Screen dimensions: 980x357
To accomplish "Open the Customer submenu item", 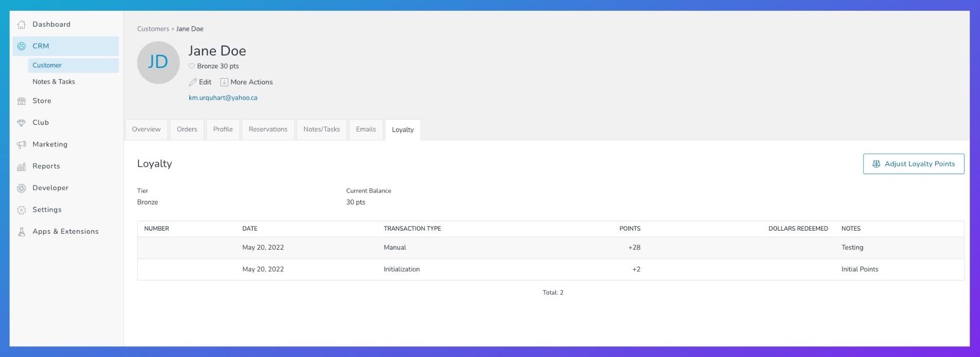I will [x=74, y=65].
